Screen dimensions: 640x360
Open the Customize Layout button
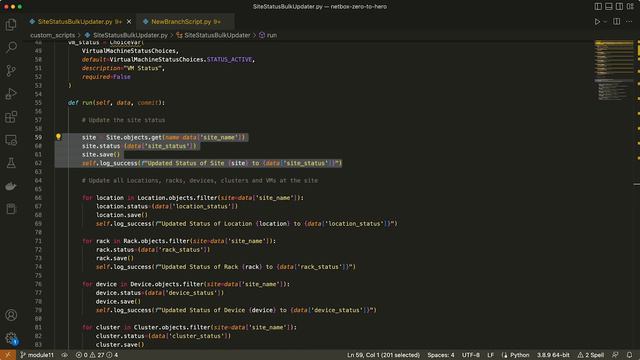tap(630, 7)
